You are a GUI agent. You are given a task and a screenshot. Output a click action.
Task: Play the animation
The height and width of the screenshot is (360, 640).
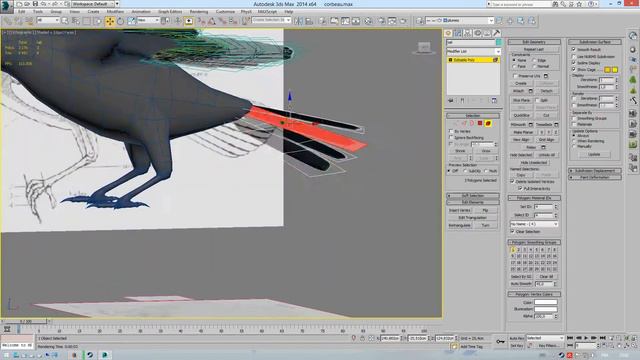coord(586,338)
